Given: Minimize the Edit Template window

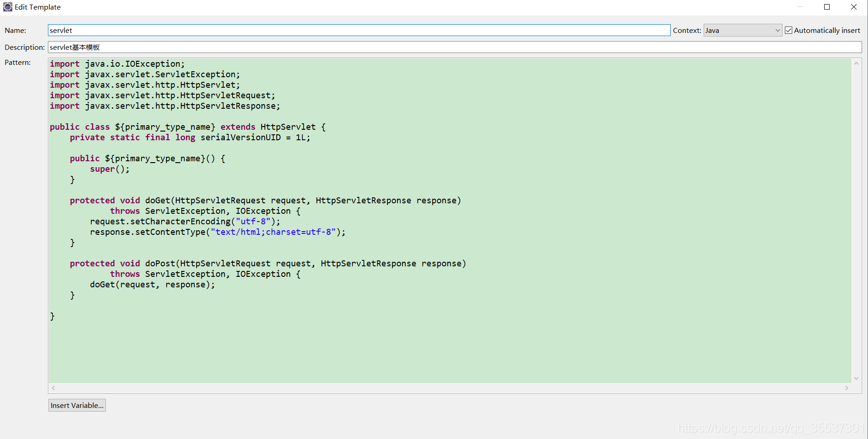Looking at the screenshot, I should [800, 7].
